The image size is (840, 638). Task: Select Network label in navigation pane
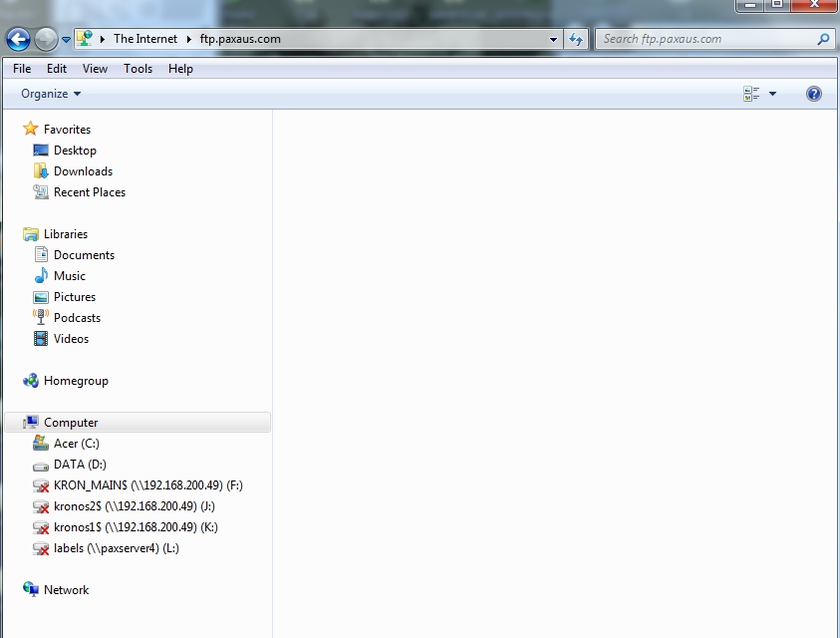(x=66, y=589)
